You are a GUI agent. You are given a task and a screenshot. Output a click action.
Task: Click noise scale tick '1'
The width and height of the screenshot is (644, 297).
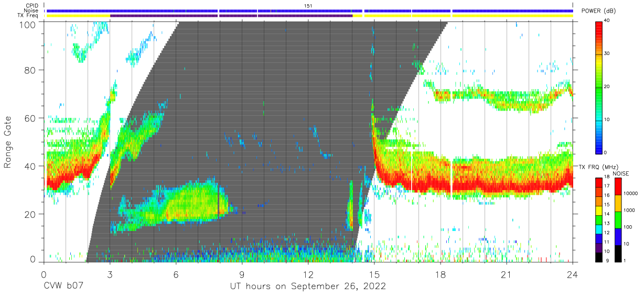(626, 261)
